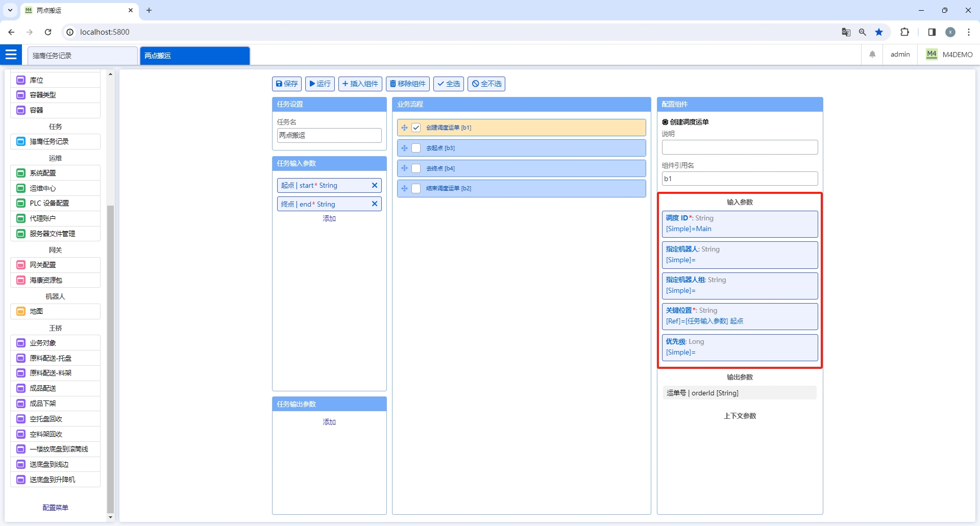Viewport: 980px width, 526px height.
Task: Open 猎鹰任务记录 sidebar item
Action: [x=55, y=141]
